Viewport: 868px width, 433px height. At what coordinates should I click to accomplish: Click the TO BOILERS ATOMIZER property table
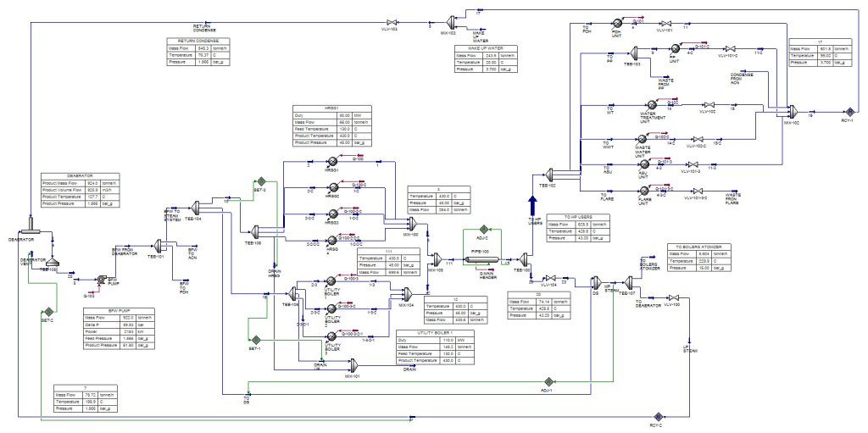coord(699,258)
